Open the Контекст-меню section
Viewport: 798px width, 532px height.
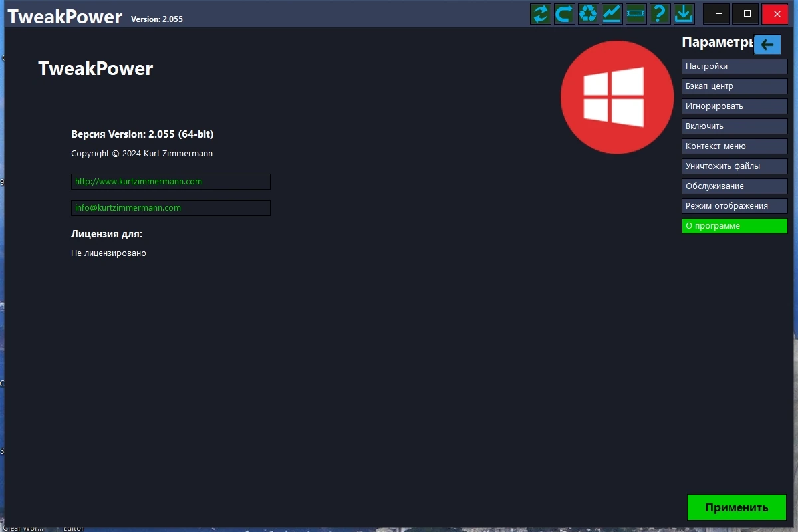(735, 146)
